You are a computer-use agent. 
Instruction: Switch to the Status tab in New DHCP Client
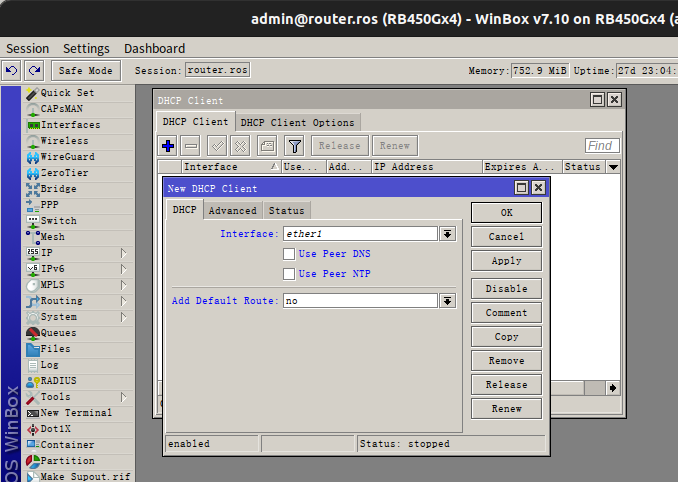[x=287, y=211]
